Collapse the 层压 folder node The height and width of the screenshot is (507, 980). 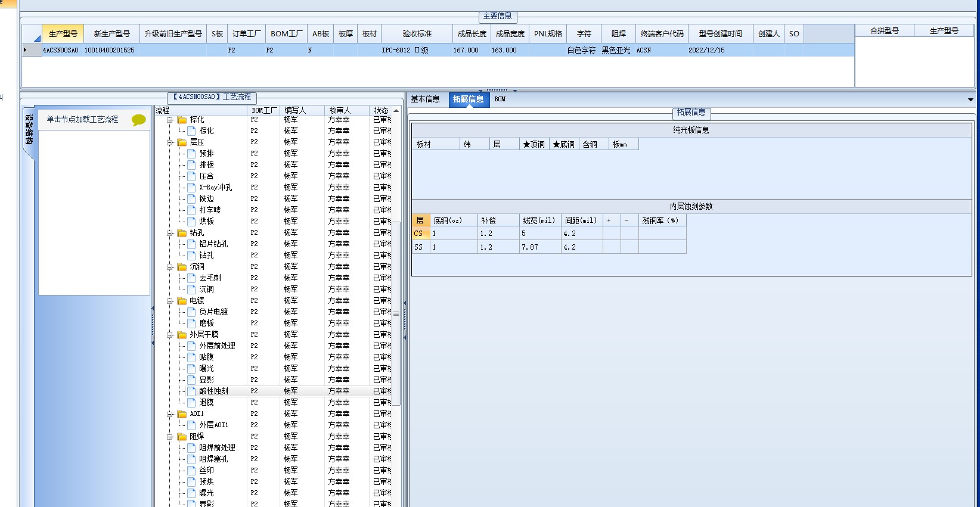click(x=170, y=142)
